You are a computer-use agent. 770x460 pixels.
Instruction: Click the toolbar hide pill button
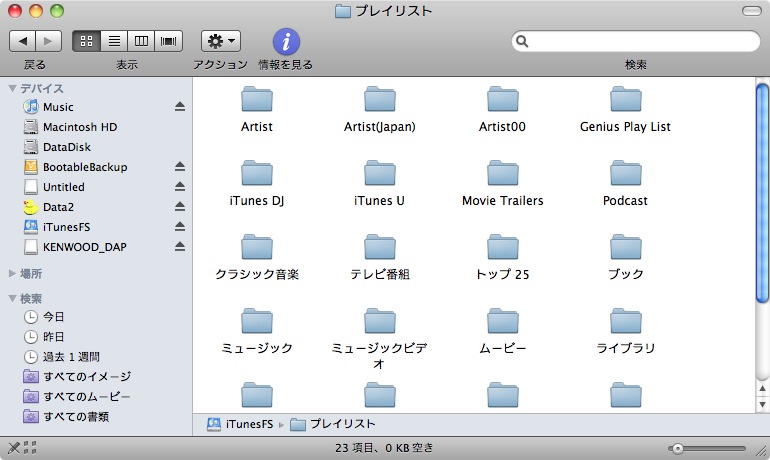pos(751,11)
